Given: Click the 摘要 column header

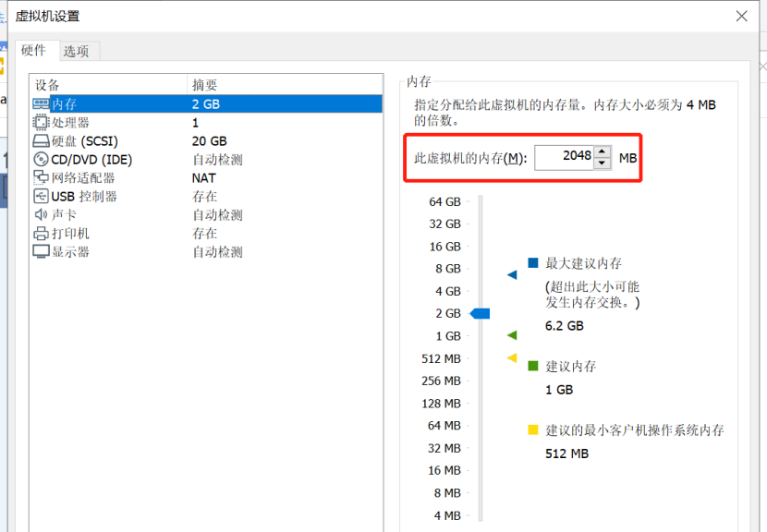Looking at the screenshot, I should tap(286, 85).
